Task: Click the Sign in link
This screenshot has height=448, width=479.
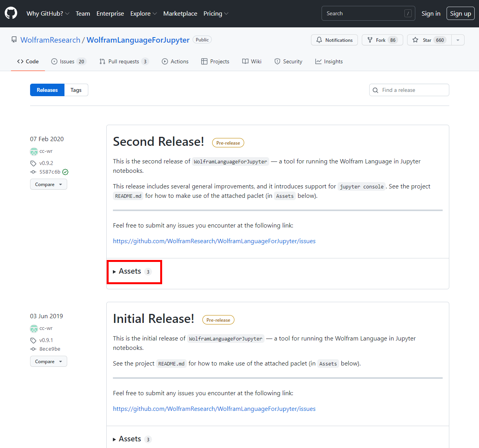Action: pos(431,13)
